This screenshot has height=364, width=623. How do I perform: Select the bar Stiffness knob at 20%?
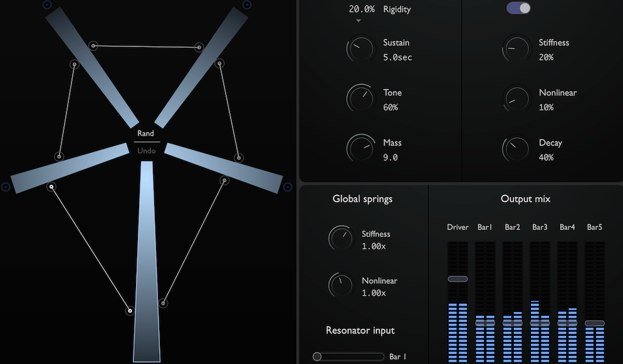[x=516, y=49]
